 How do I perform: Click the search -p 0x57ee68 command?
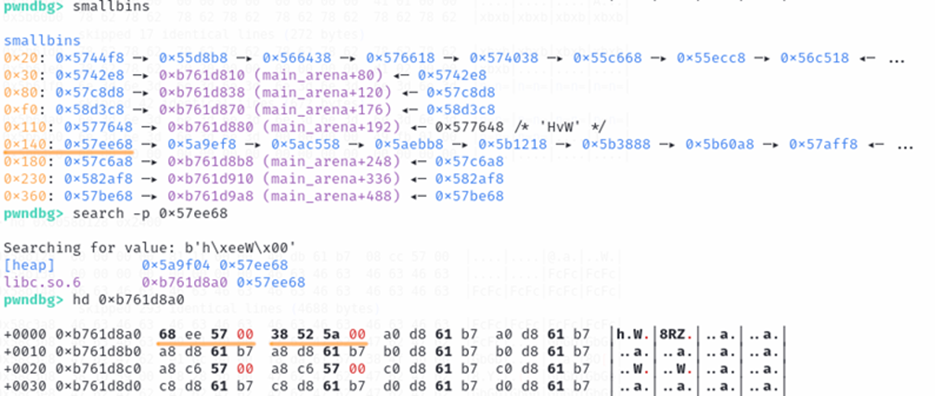[150, 213]
